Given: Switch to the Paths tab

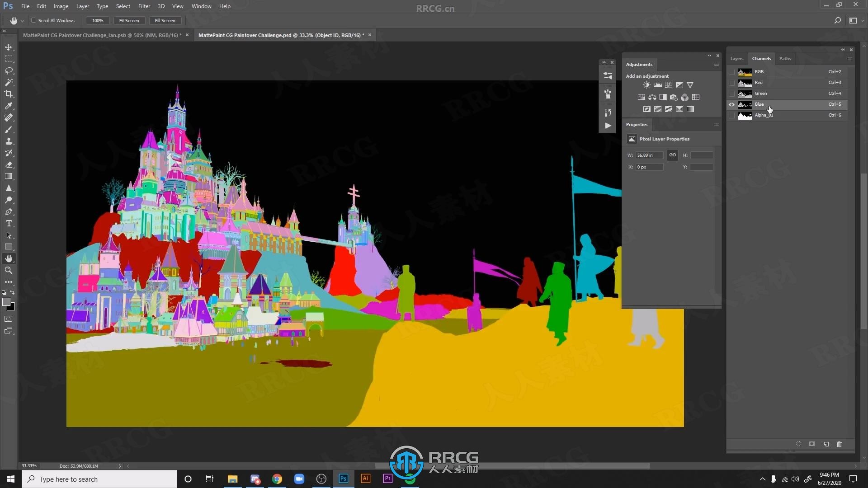Looking at the screenshot, I should click(784, 58).
